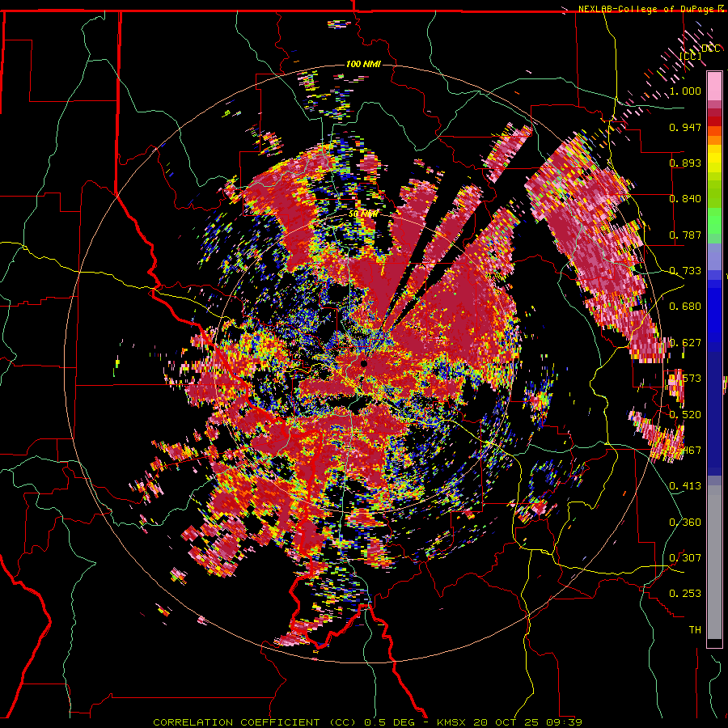The width and height of the screenshot is (728, 728).
Task: Click the 0.307 color scale value
Action: click(x=685, y=557)
